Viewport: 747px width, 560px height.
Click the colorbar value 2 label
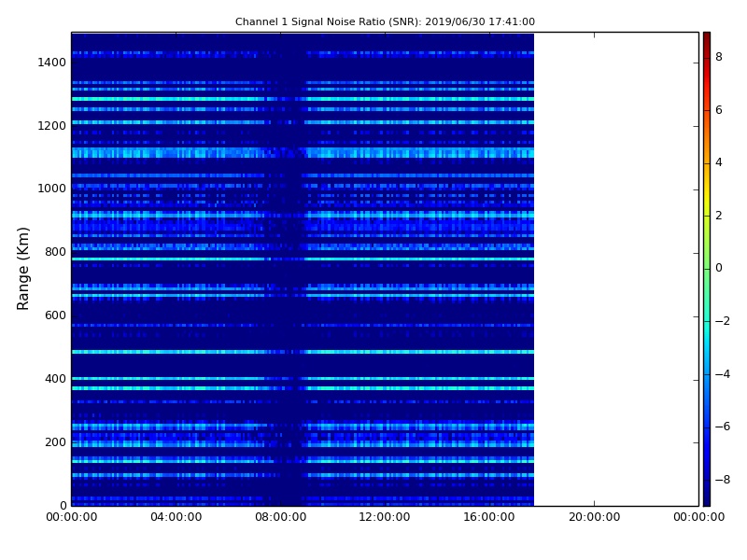(x=719, y=216)
